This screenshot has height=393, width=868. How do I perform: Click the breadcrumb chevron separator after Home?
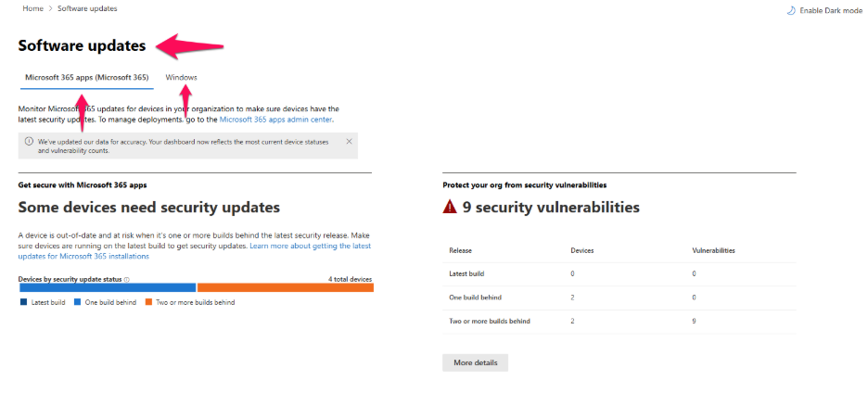(50, 8)
